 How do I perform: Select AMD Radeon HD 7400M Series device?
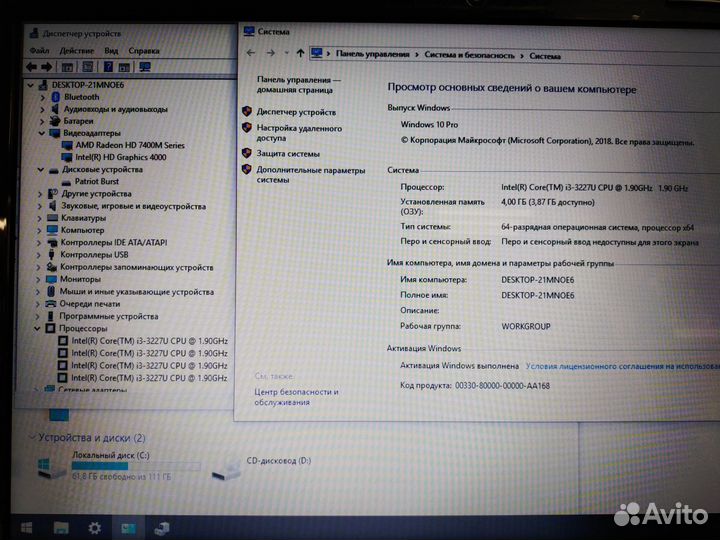pyautogui.click(x=130, y=145)
